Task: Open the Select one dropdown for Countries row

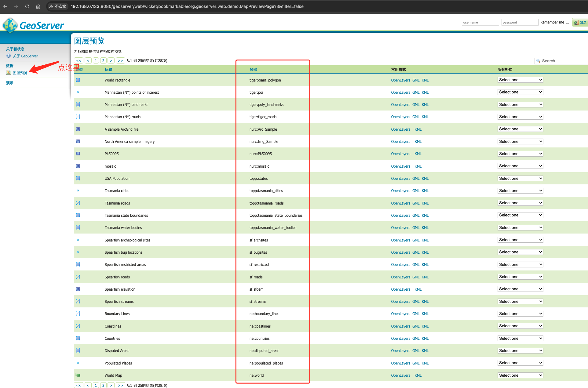Action: coord(520,338)
